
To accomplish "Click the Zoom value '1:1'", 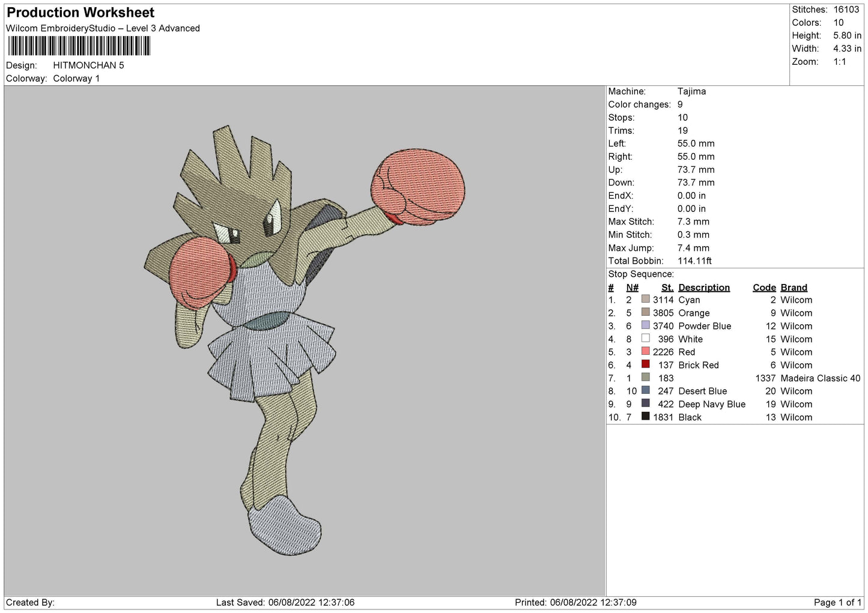I will (839, 62).
